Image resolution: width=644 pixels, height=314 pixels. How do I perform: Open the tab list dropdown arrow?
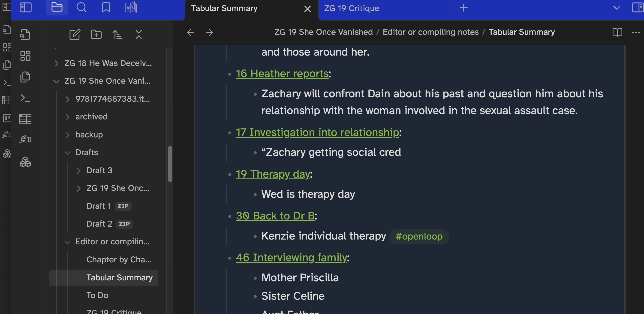pos(617,8)
